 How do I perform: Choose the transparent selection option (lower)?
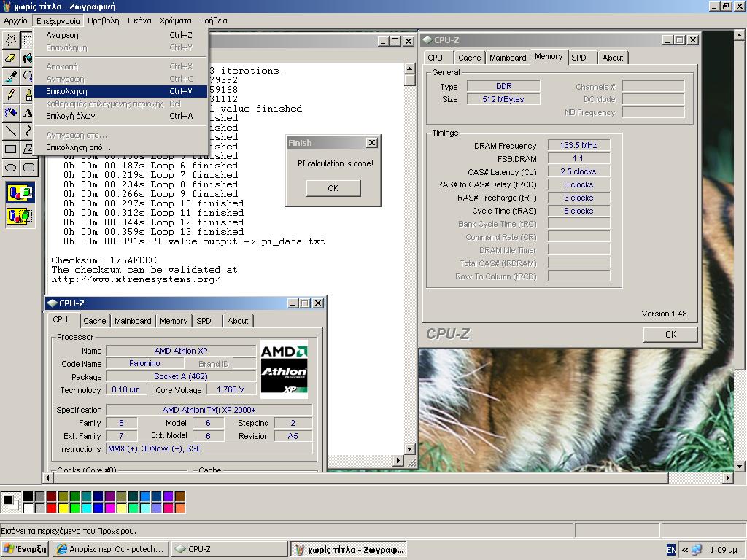[20, 216]
